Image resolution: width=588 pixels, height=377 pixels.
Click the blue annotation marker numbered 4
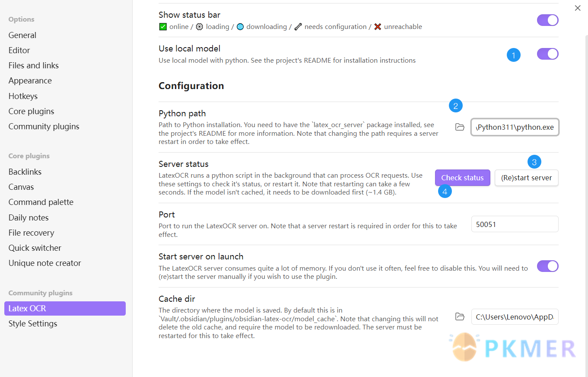(x=445, y=191)
